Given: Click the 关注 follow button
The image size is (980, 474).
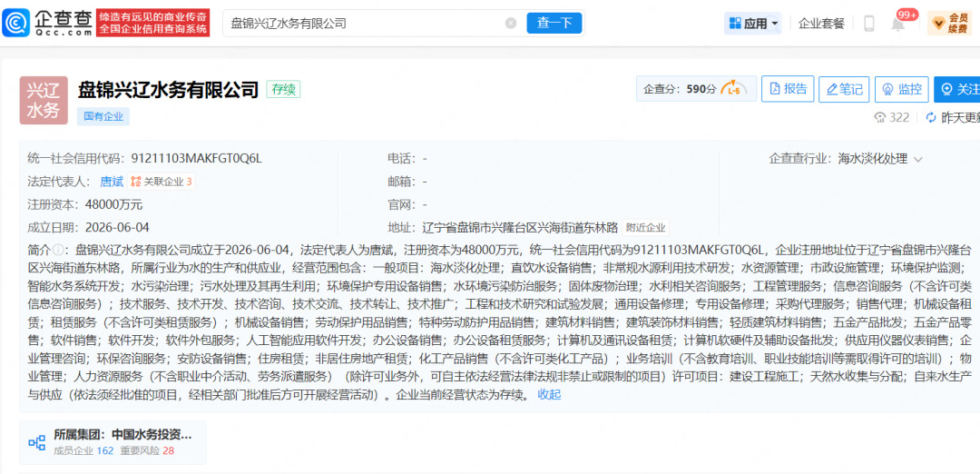Looking at the screenshot, I should coord(957,89).
